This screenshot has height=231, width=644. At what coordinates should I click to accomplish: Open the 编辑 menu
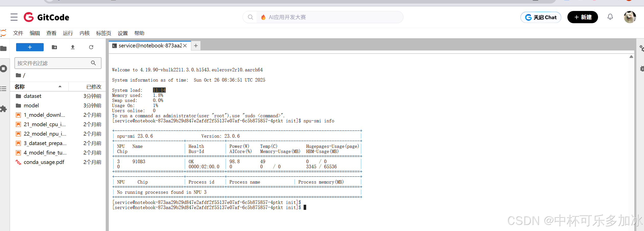pos(35,33)
